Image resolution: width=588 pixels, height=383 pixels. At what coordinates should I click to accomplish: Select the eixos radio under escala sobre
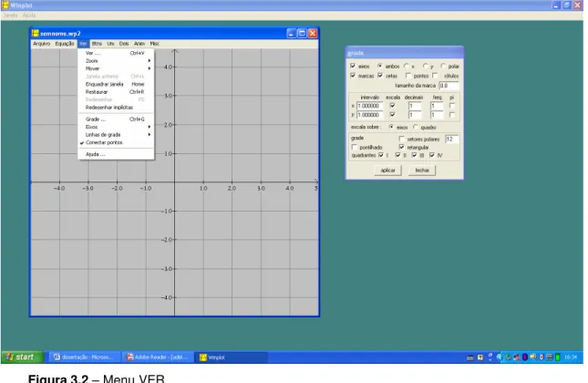[391, 127]
